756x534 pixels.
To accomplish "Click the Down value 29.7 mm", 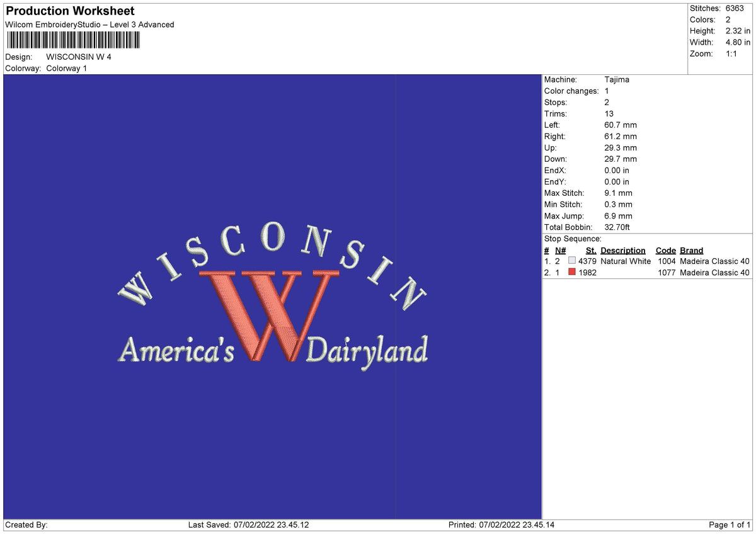I will [621, 159].
